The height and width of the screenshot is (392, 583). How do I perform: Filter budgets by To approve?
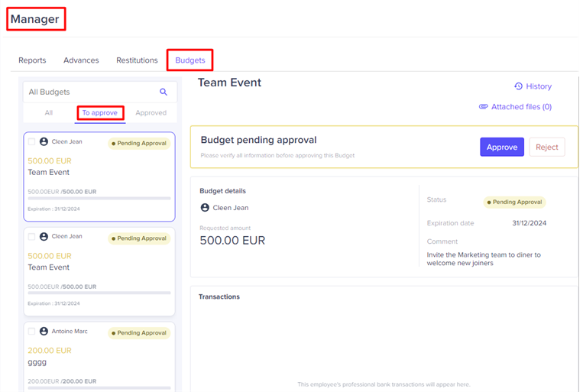[100, 112]
